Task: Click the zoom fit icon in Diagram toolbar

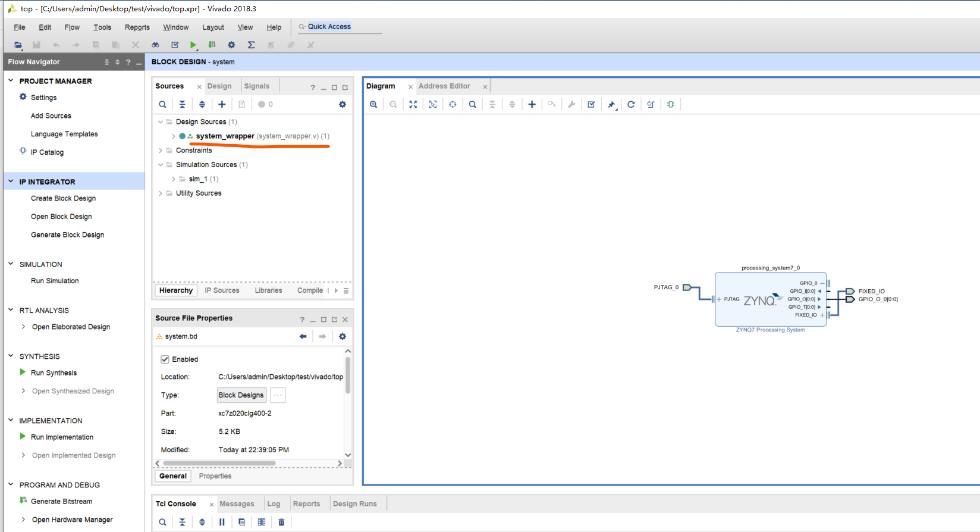Action: [413, 104]
